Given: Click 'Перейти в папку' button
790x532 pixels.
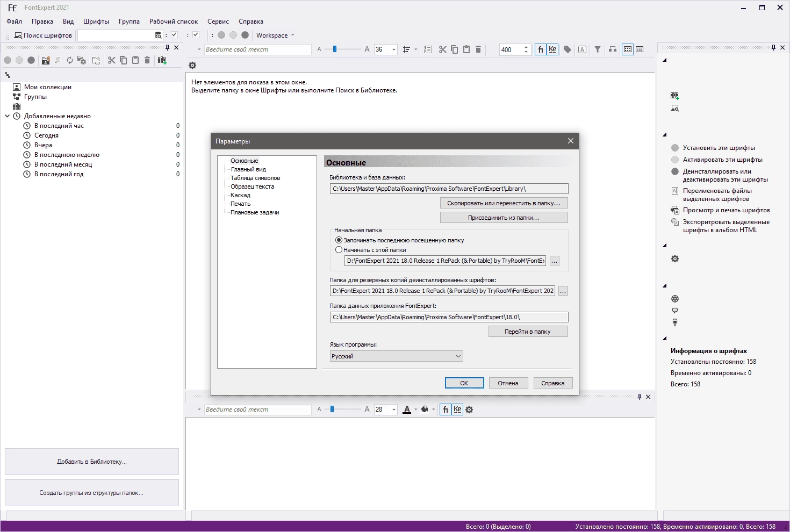Looking at the screenshot, I should [528, 332].
